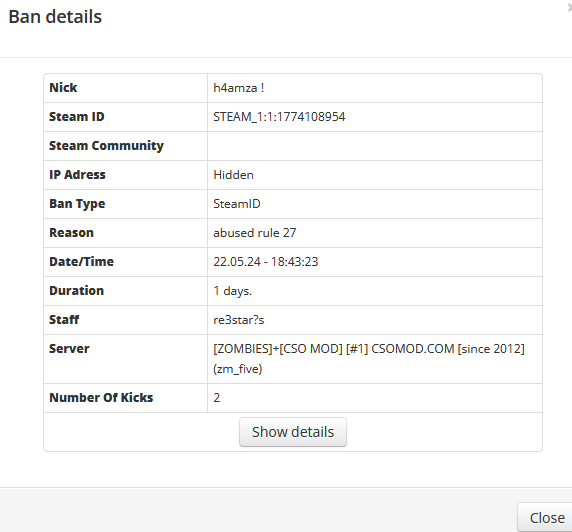Click the staff name re3star?s
Image resolution: width=572 pixels, height=532 pixels.
(x=239, y=320)
